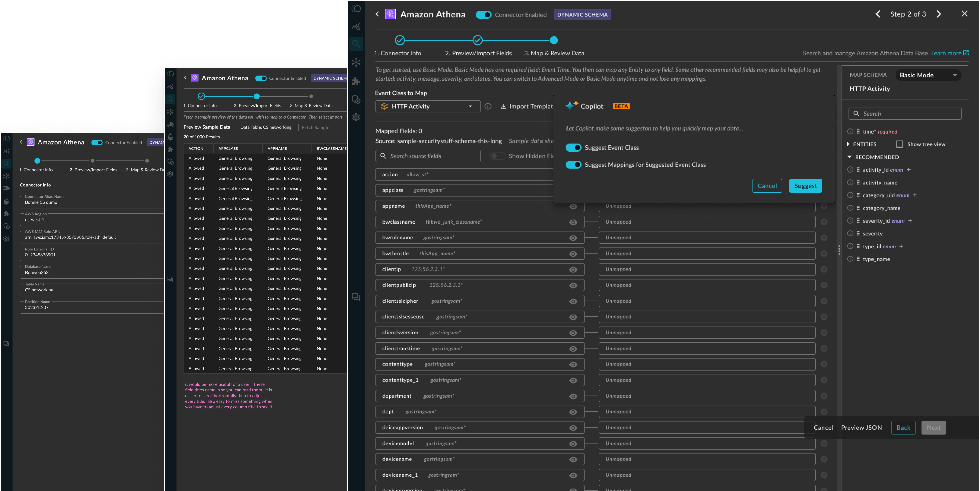Click the Suggest button in Copilot dialog

click(x=805, y=186)
